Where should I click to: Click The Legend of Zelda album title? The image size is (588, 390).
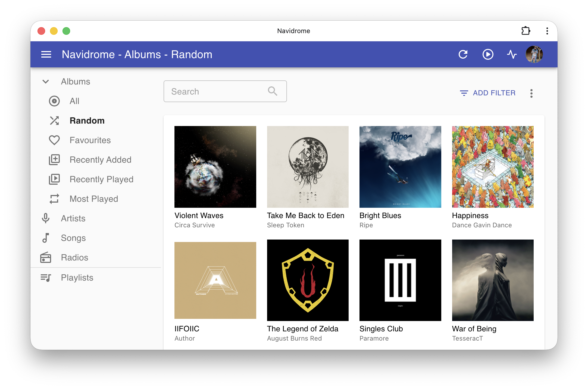point(303,329)
